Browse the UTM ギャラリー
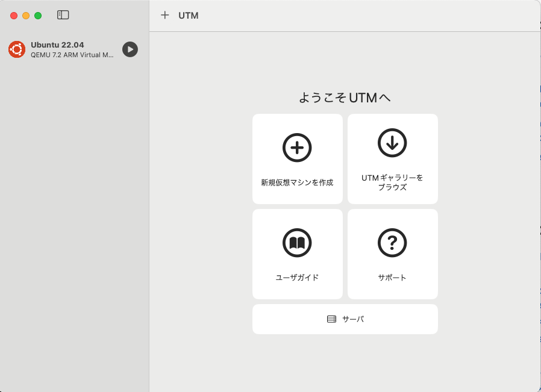The width and height of the screenshot is (541, 392). click(392, 158)
